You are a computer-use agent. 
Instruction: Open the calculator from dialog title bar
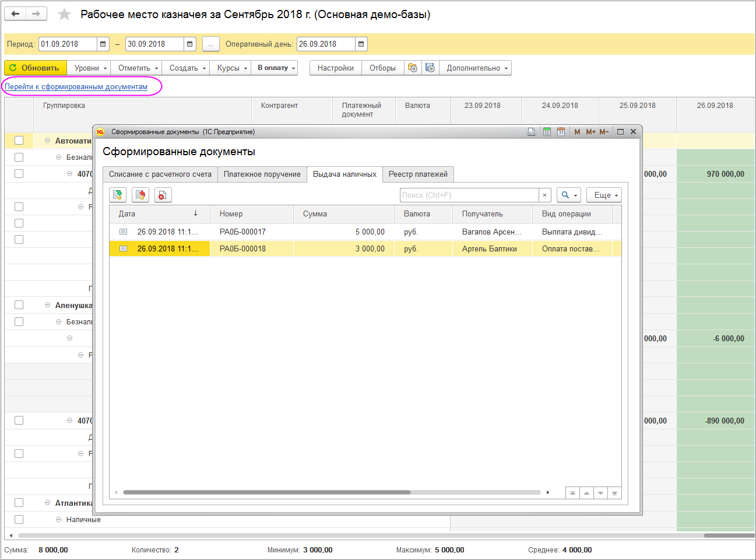(x=547, y=132)
